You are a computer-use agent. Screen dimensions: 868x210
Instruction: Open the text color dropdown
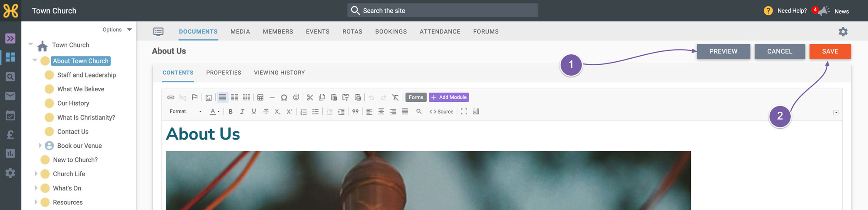(x=214, y=112)
